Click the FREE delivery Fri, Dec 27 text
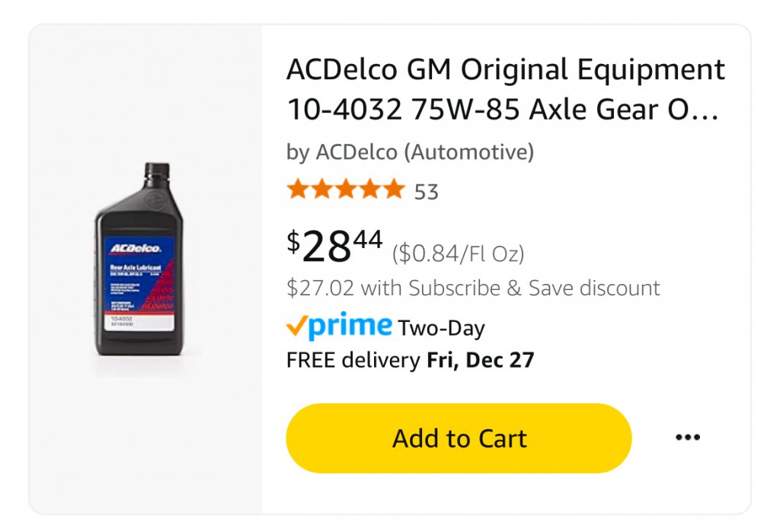The width and height of the screenshot is (780, 532). 410,361
